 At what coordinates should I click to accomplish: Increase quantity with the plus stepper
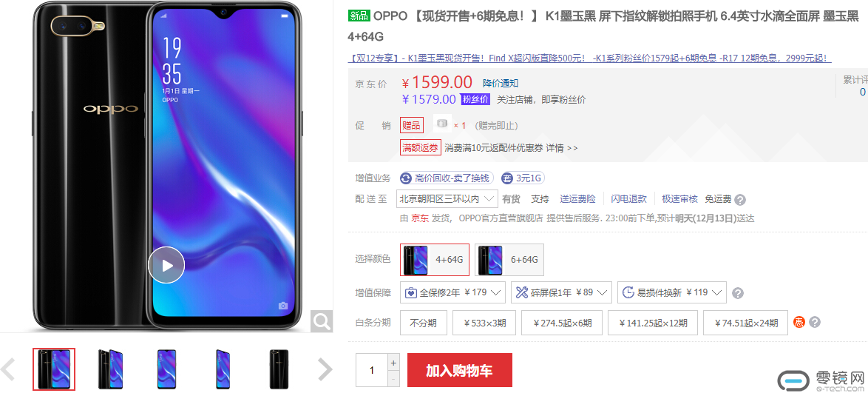393,363
